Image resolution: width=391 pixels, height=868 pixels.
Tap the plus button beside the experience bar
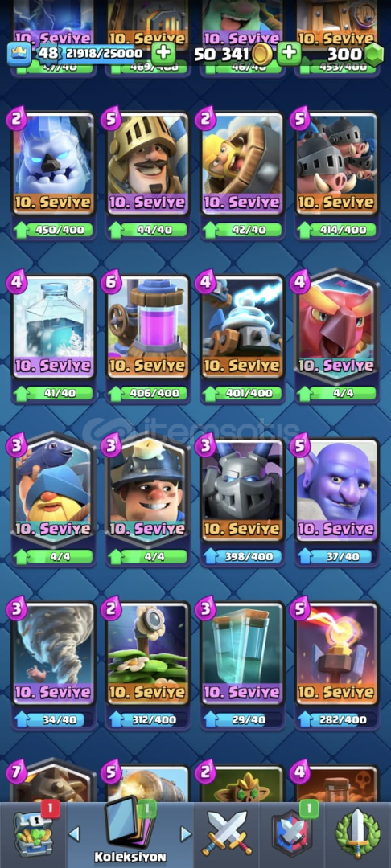[x=163, y=54]
